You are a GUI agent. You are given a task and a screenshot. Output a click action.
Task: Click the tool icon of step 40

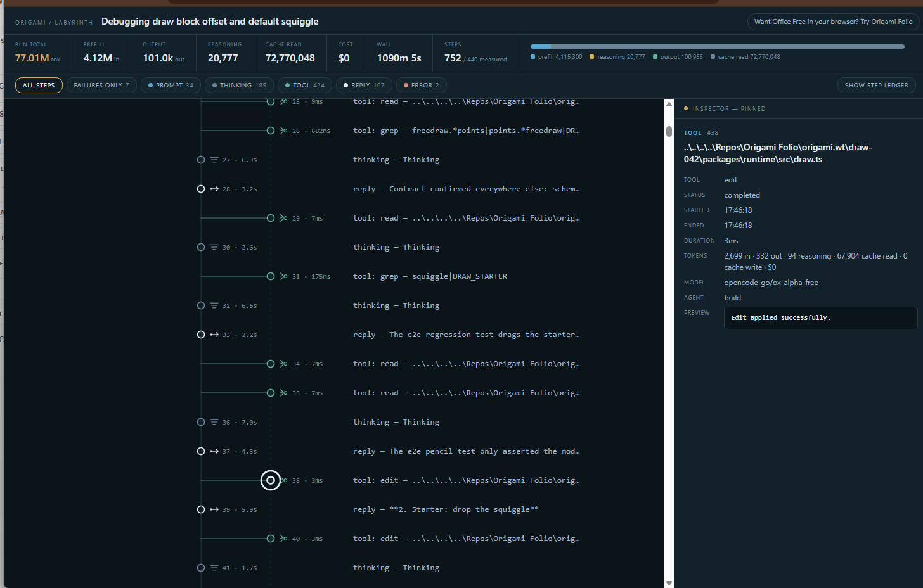pyautogui.click(x=283, y=539)
